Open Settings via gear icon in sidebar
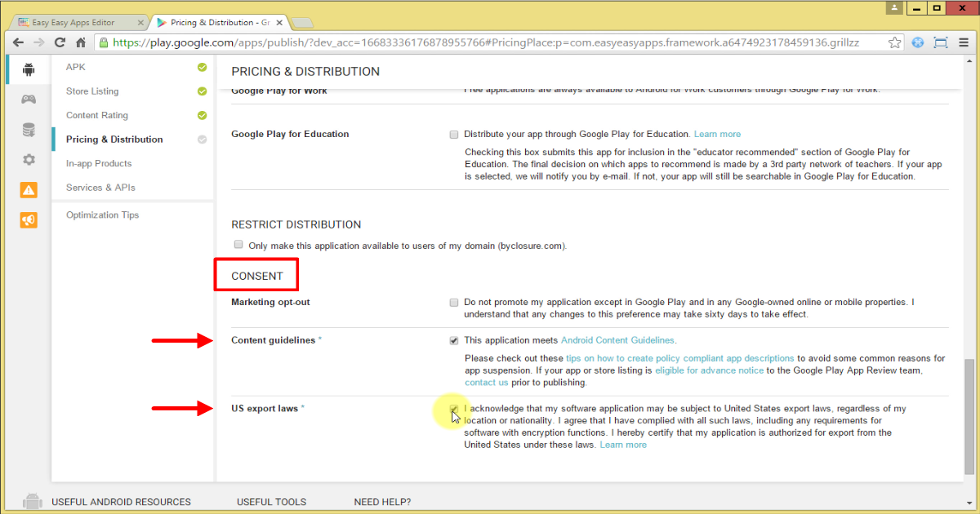This screenshot has height=514, width=980. click(28, 160)
